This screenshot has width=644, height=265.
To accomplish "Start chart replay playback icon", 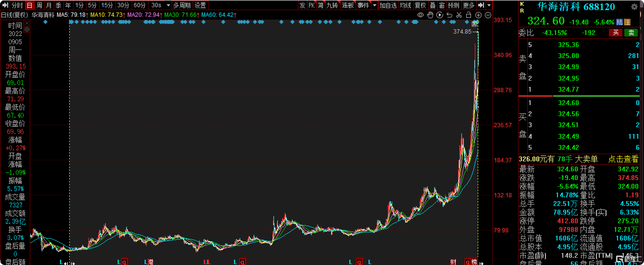I will point(440,15).
